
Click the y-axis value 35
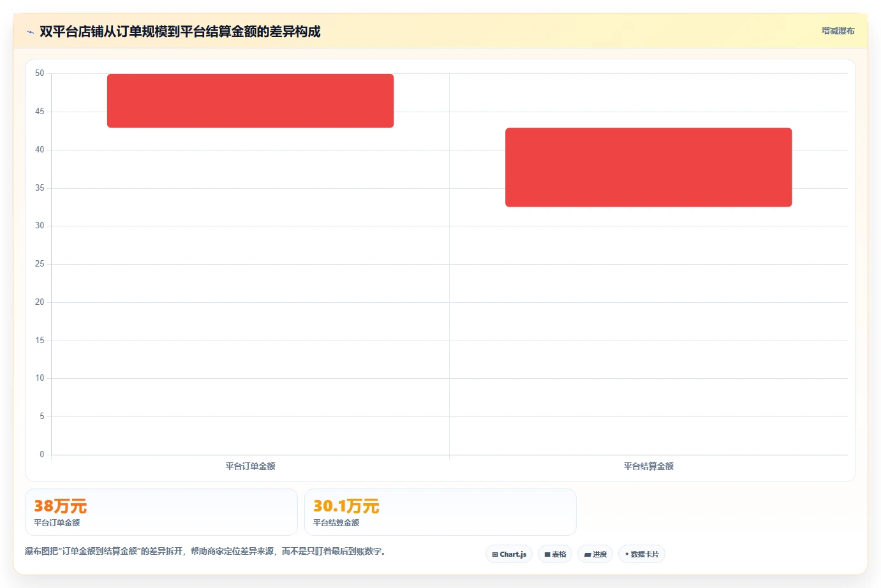coord(40,188)
